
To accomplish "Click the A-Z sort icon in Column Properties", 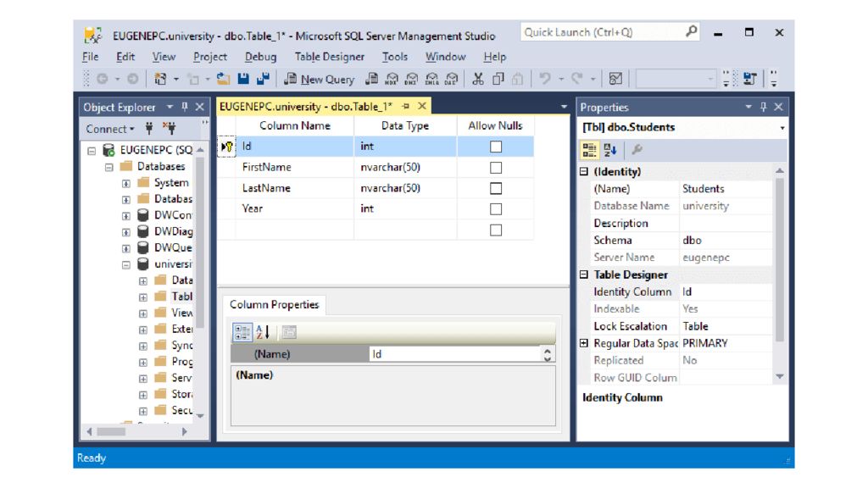I will pyautogui.click(x=263, y=332).
